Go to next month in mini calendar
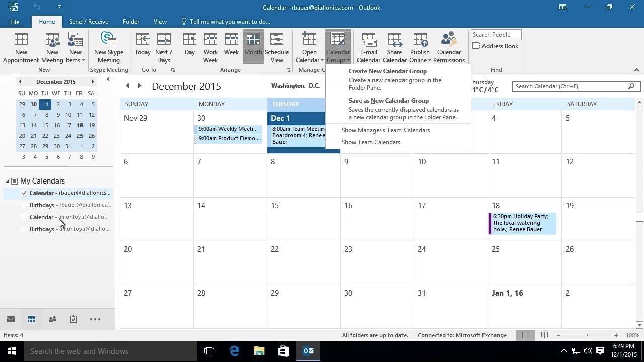This screenshot has height=362, width=644. pyautogui.click(x=93, y=81)
